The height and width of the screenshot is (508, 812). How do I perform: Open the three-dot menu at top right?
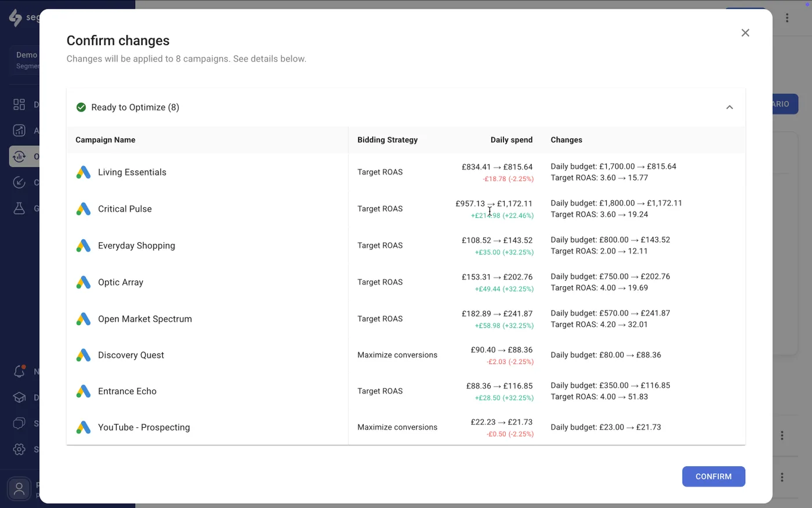pyautogui.click(x=787, y=17)
